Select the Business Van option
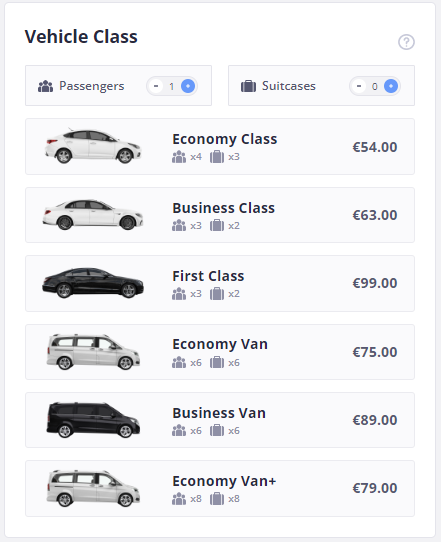 [220, 420]
